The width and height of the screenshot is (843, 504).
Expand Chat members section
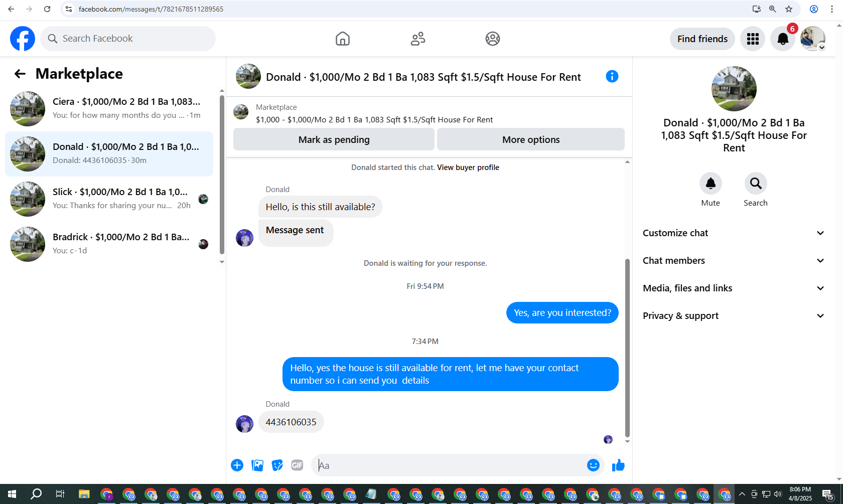734,261
